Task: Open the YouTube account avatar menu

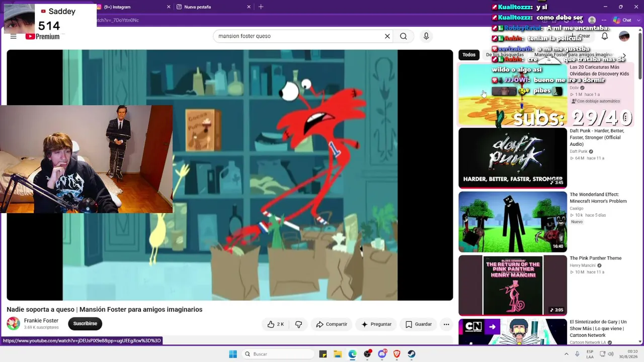Action: 624,36
